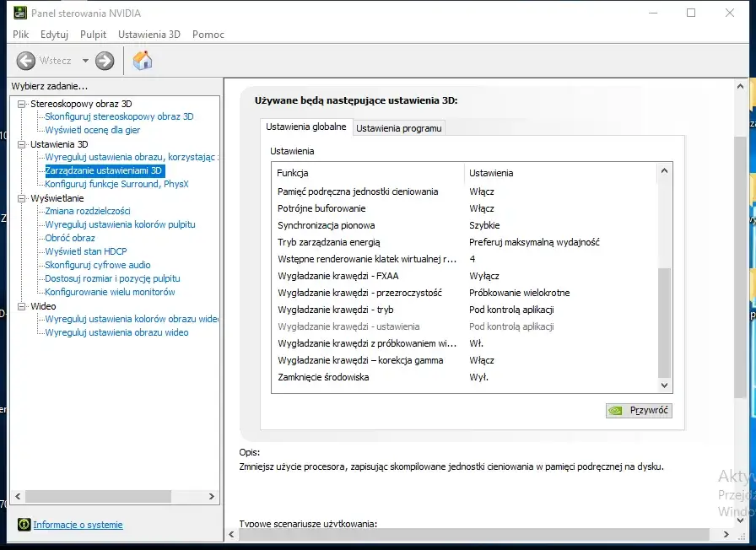Screen dimensions: 756x550
Task: Click the Ustawienia column header
Action: (561, 173)
